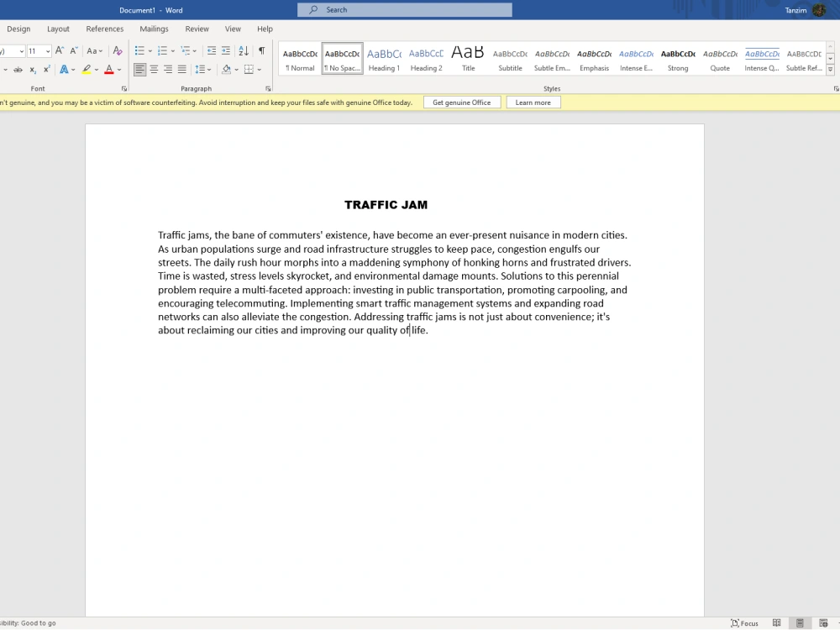Expand numbering library dropdown arrow
Image resolution: width=840 pixels, height=630 pixels.
click(172, 51)
